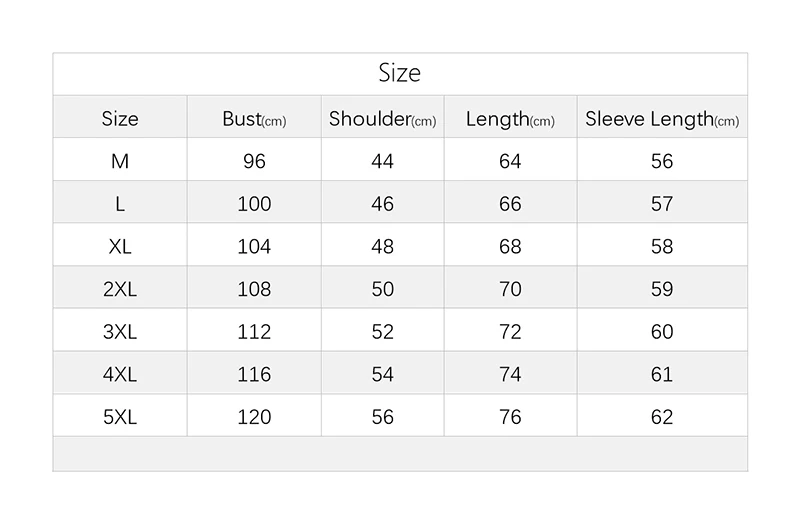
Task: Select the 5XL size row label
Action: pyautogui.click(x=120, y=416)
